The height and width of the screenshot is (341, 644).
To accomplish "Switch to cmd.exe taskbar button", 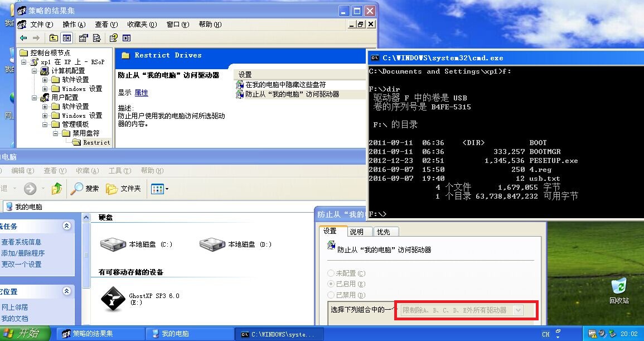I will 279,334.
